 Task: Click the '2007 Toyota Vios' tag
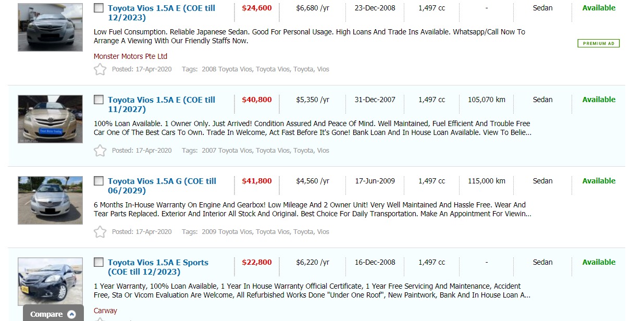(227, 151)
